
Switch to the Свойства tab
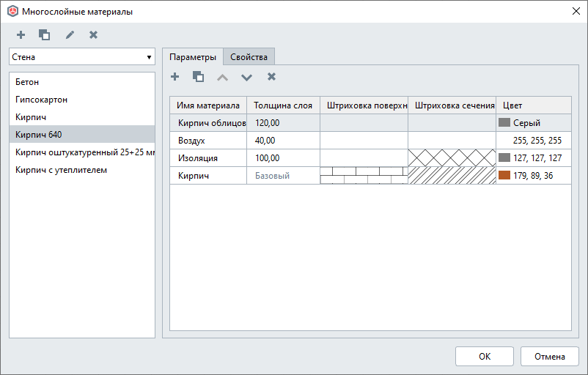249,57
